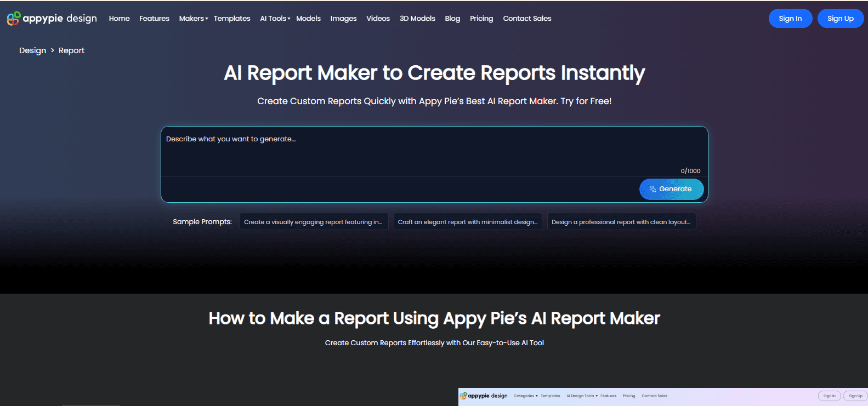Open the Videos section
868x406 pixels.
coord(378,19)
